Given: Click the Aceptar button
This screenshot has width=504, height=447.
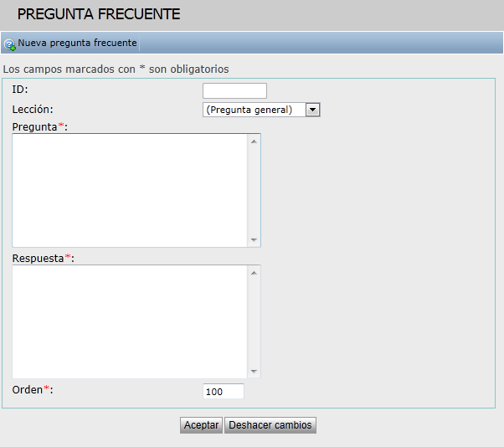Looking at the screenshot, I should pos(201,425).
